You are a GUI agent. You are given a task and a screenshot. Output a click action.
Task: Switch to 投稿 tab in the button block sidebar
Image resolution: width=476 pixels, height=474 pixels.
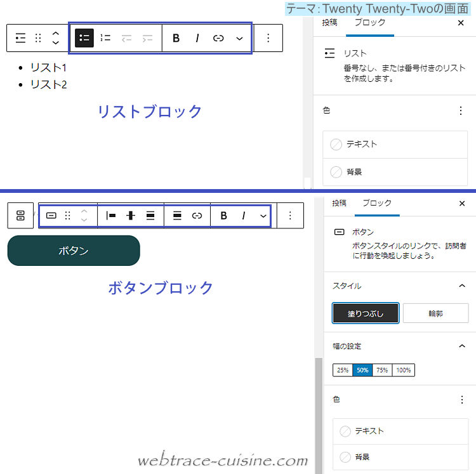[x=339, y=203]
